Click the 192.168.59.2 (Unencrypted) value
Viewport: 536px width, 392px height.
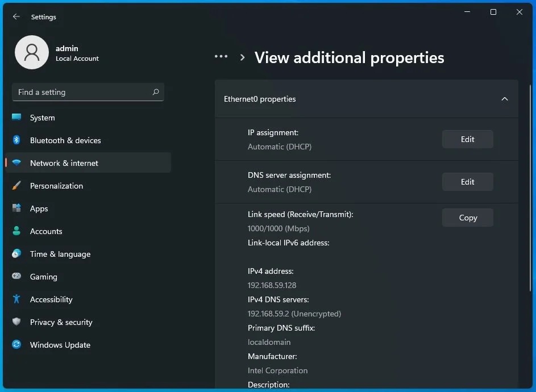coord(294,314)
